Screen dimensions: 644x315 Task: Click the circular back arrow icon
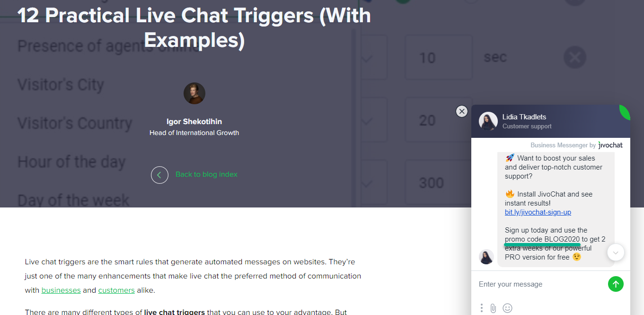(x=159, y=175)
